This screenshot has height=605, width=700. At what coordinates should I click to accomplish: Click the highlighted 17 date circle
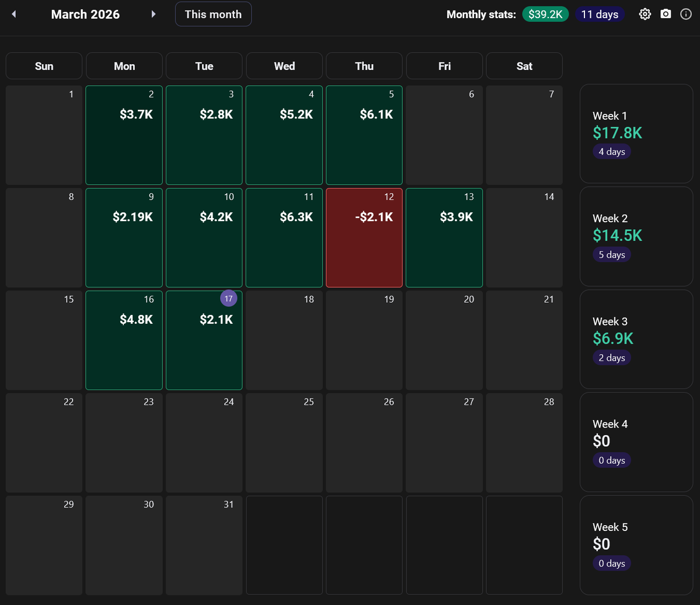click(229, 299)
